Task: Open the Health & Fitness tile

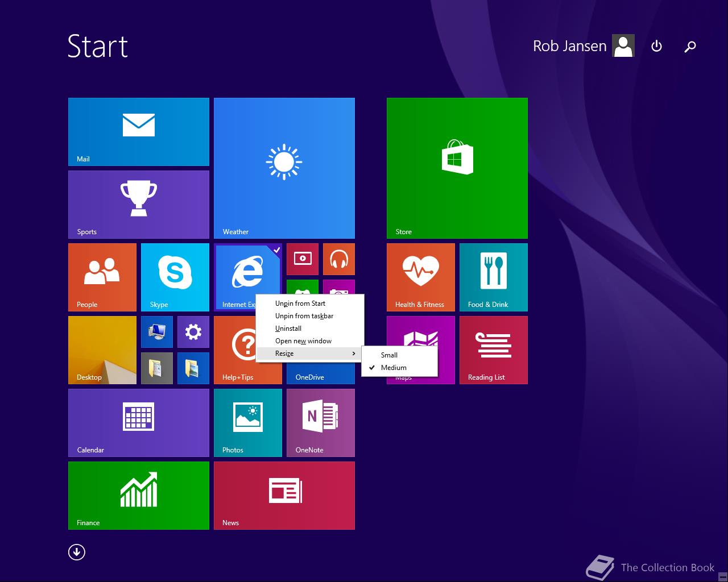Action: click(x=421, y=277)
